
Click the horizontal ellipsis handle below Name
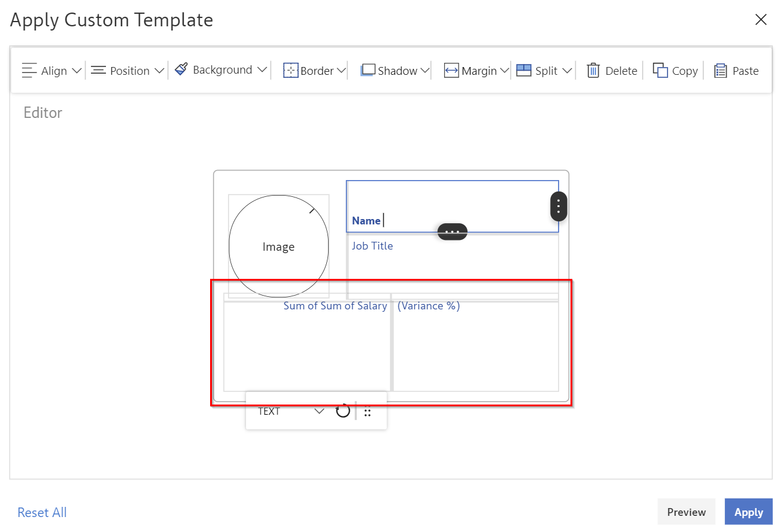[x=453, y=232]
